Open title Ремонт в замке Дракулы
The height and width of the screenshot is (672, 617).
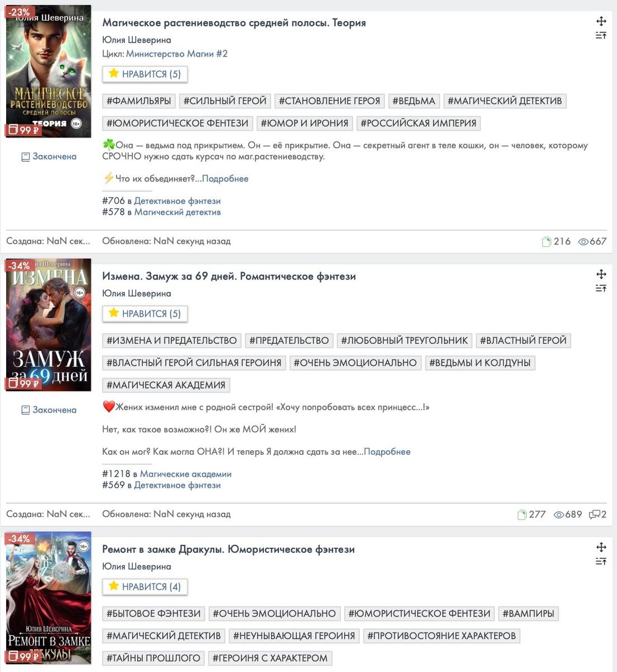point(228,549)
